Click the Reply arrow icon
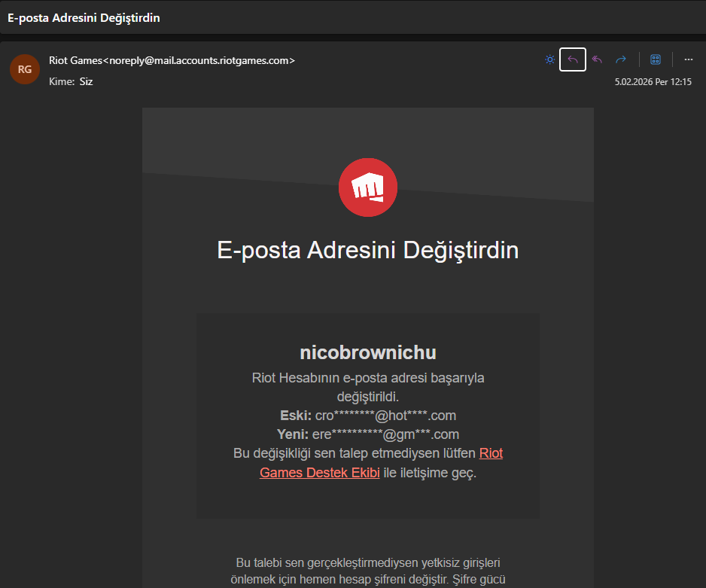706x588 pixels. [x=573, y=59]
